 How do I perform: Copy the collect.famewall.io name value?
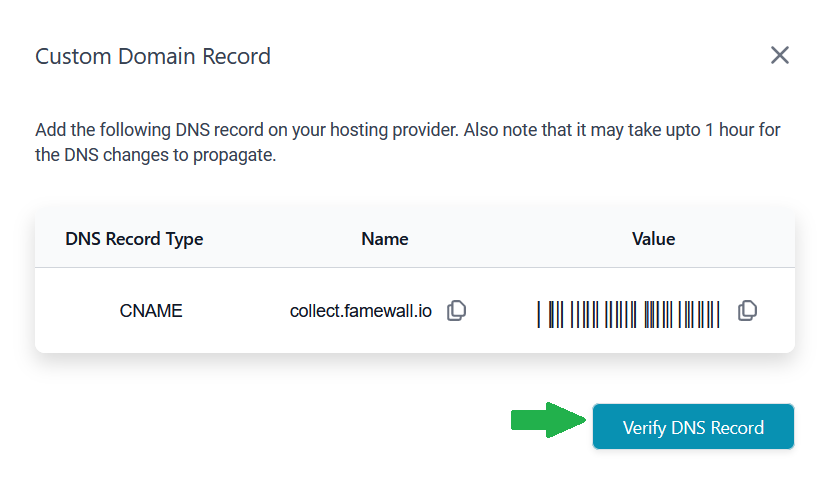(456, 311)
